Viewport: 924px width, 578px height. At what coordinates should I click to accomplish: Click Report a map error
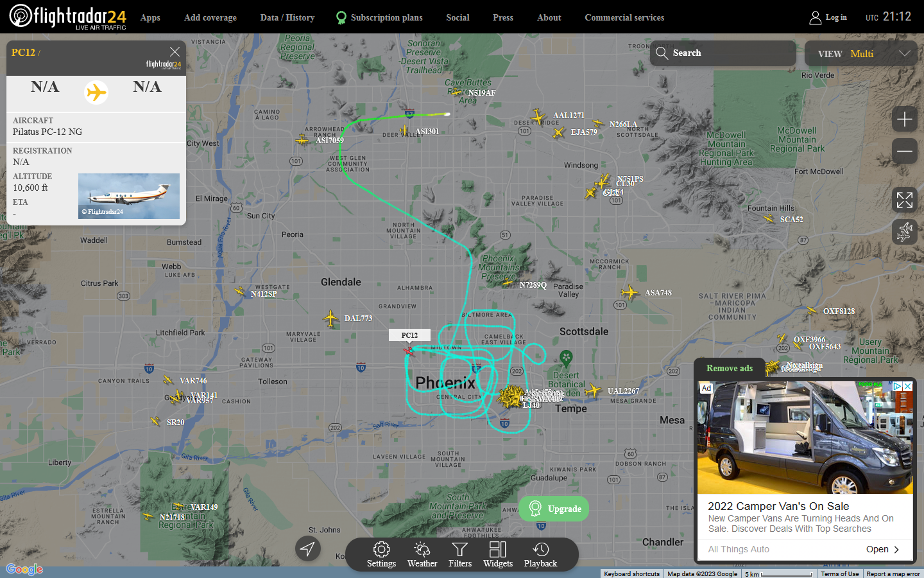pos(893,574)
